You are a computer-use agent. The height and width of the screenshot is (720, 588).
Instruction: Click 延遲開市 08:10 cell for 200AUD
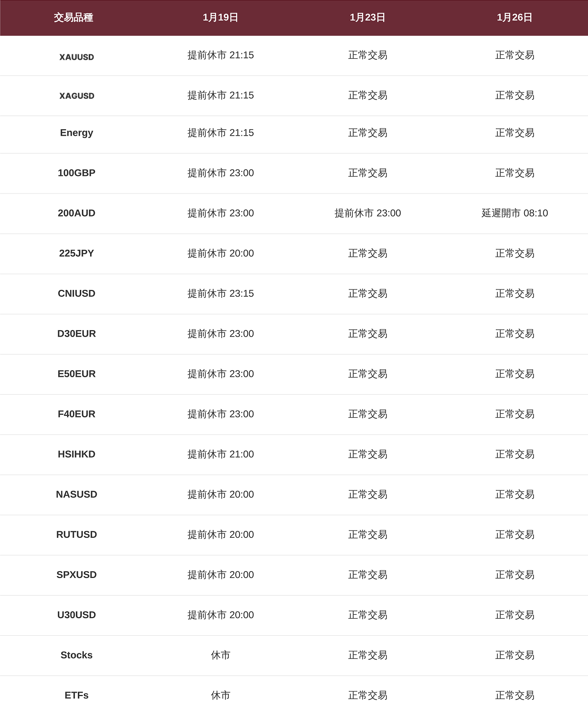tap(514, 213)
